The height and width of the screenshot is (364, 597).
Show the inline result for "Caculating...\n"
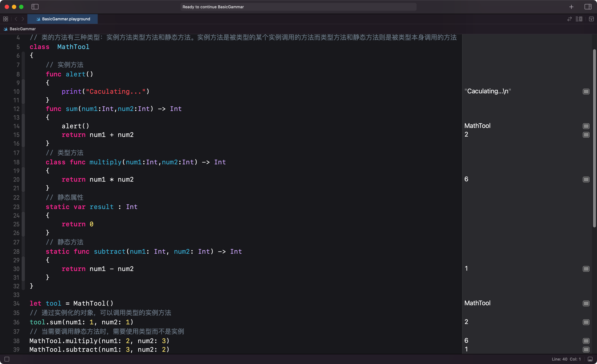point(586,92)
